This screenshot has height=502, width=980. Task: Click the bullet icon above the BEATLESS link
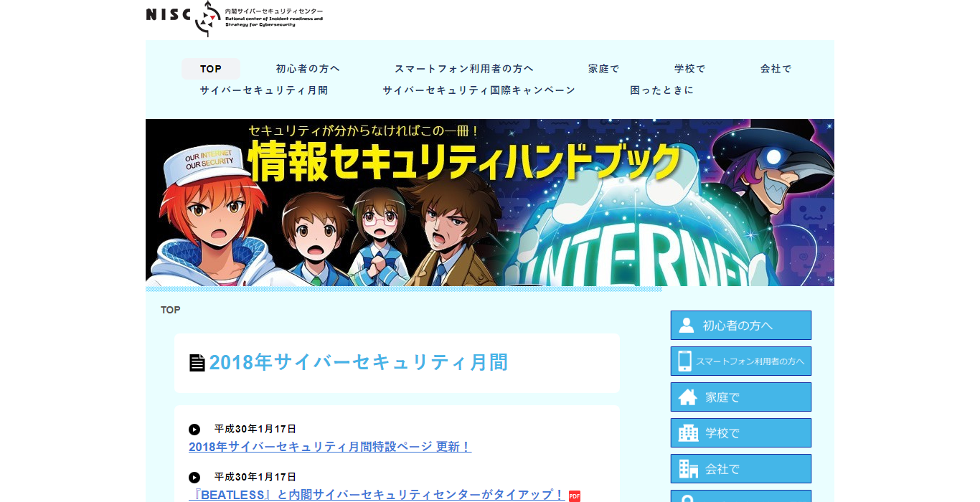[x=194, y=477]
